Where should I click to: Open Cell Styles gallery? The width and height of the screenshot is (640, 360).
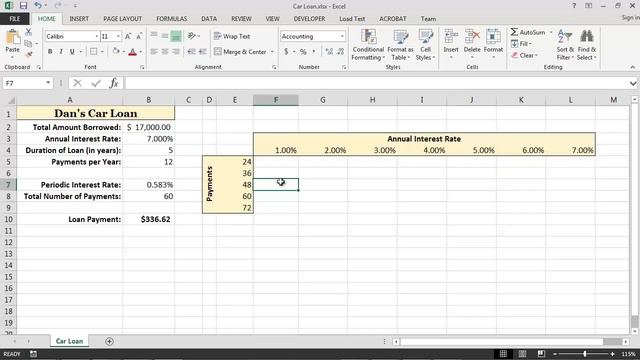[425, 45]
